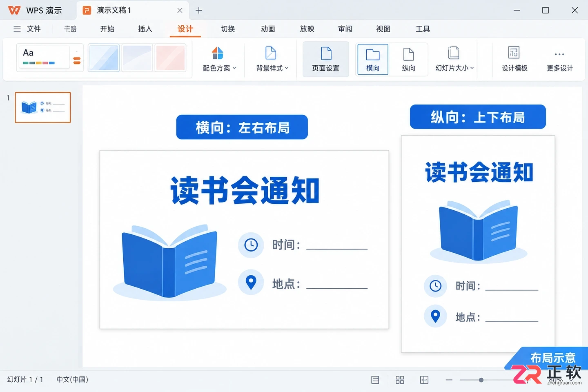Image resolution: width=588 pixels, height=392 pixels.
Task: Apply the pink theme thumbnail
Action: (x=170, y=58)
